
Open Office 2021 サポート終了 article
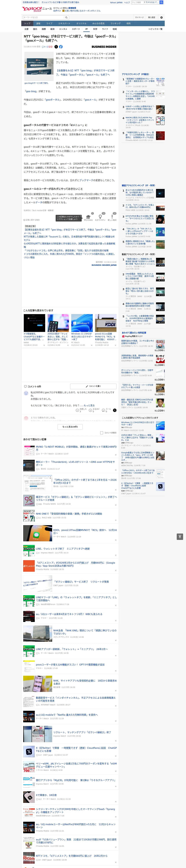click(85, 481)
